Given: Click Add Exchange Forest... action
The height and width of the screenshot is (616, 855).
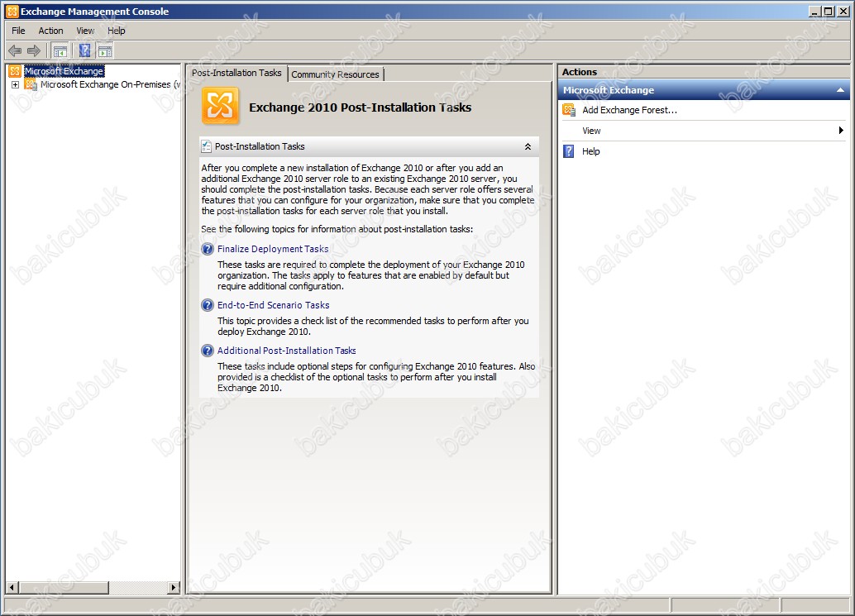Looking at the screenshot, I should tap(630, 110).
